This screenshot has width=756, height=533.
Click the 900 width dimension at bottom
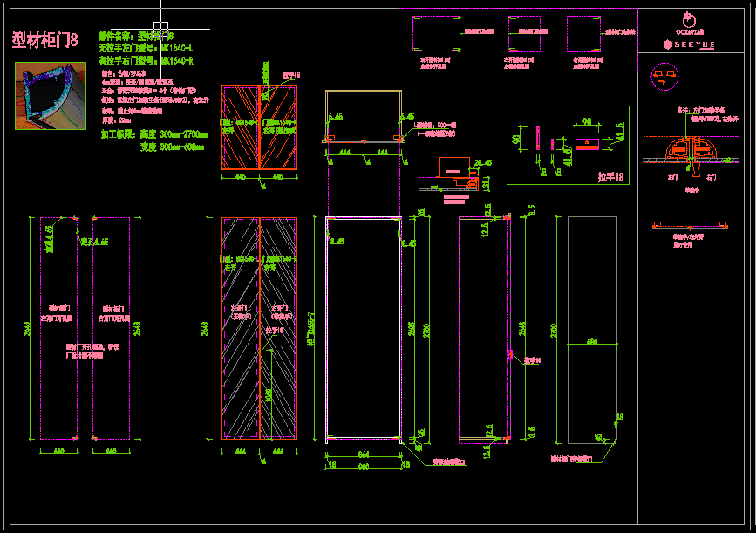coord(363,466)
